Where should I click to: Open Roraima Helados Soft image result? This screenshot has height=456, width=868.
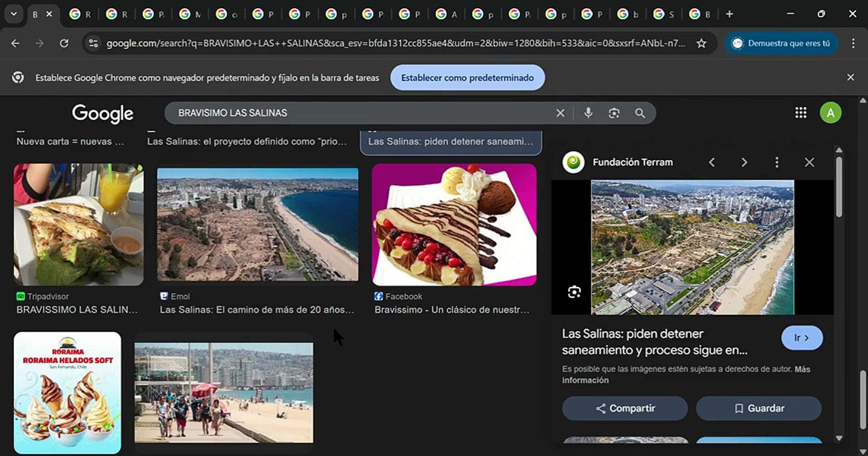tap(67, 393)
